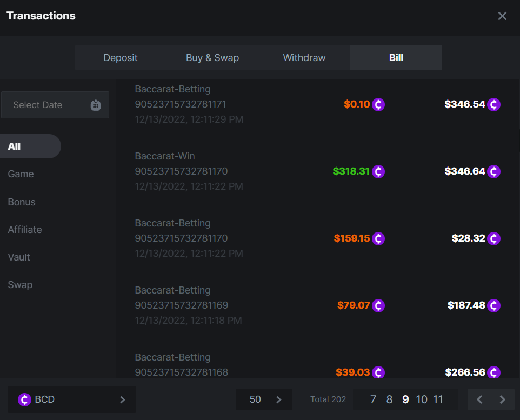
Task: Click coin icon next to $187.48 balance
Action: tap(494, 305)
